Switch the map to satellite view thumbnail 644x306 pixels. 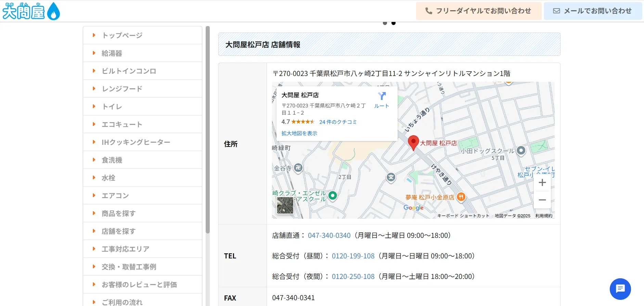coord(285,205)
